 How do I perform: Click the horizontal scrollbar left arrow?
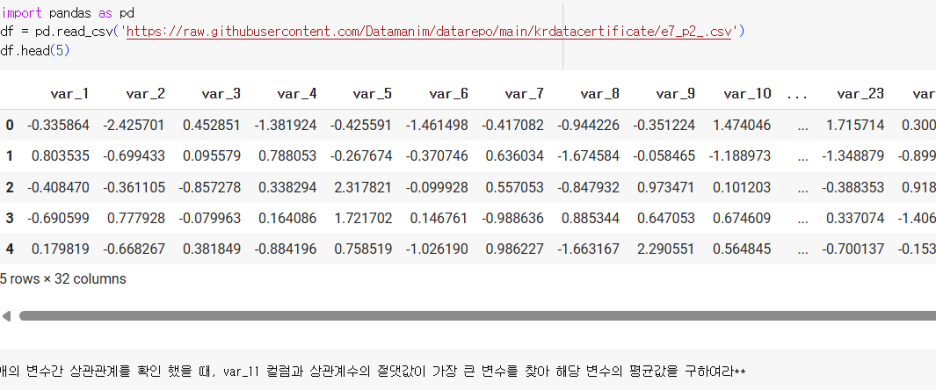click(6, 316)
